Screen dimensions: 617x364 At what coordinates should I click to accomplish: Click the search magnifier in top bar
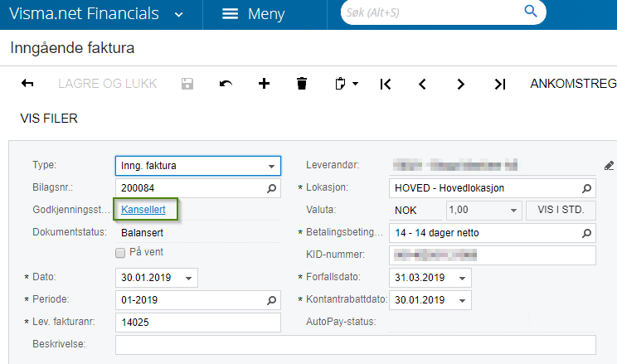(x=531, y=11)
